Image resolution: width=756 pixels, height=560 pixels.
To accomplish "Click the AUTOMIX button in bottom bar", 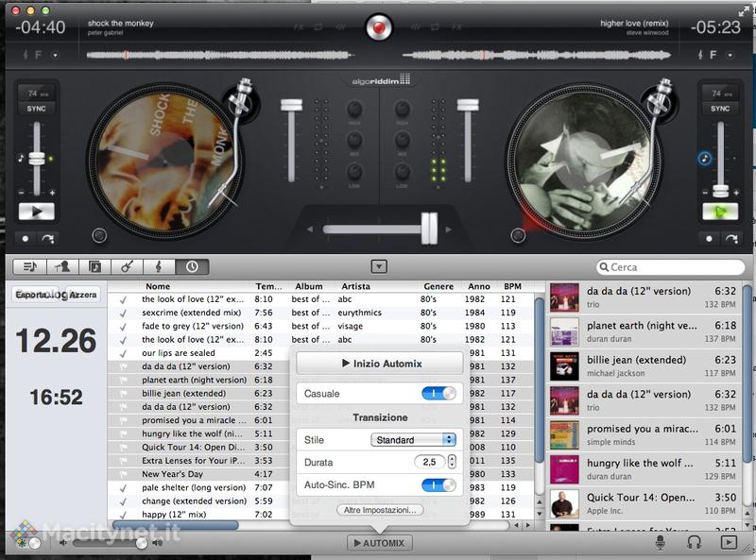I will coord(380,543).
